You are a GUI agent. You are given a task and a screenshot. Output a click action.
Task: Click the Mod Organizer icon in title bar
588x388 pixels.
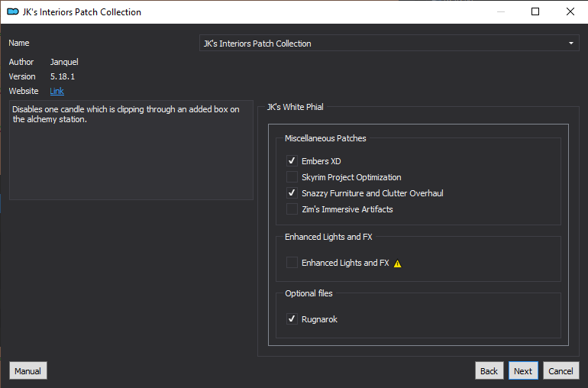[x=13, y=12]
